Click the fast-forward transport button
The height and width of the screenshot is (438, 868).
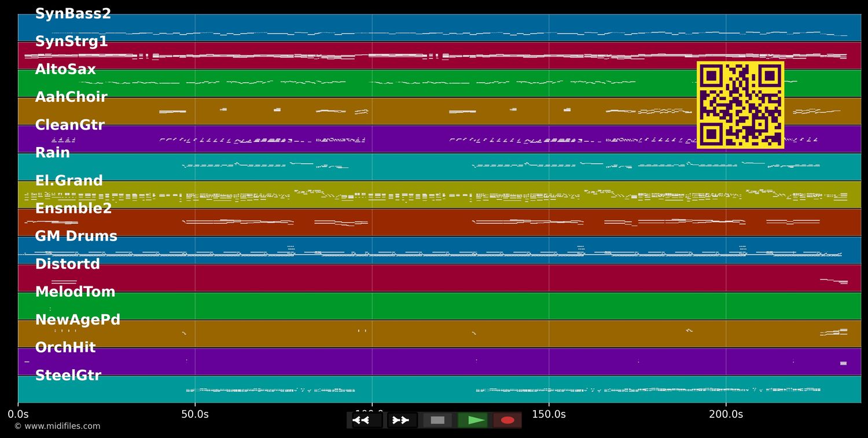click(x=402, y=420)
